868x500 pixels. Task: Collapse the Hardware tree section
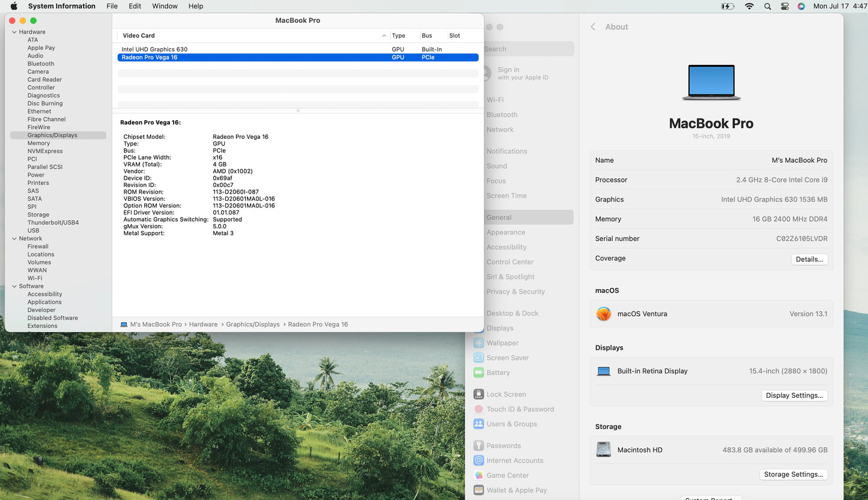[x=14, y=32]
